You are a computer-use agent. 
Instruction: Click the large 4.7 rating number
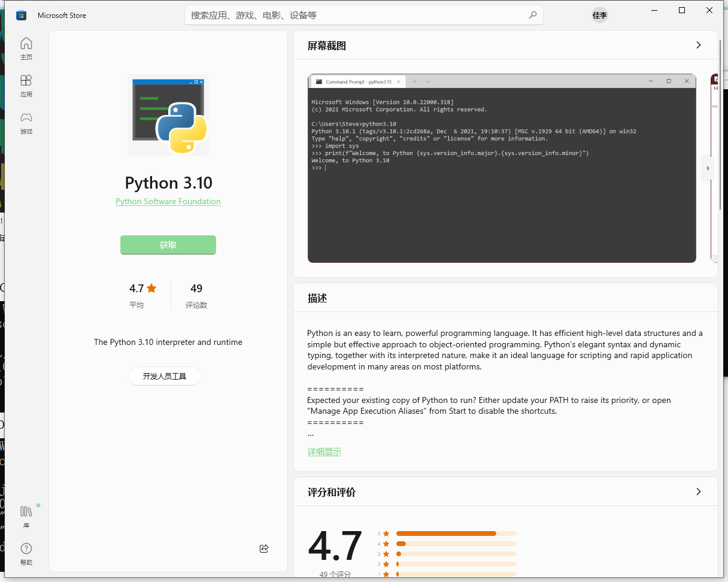[x=335, y=546]
